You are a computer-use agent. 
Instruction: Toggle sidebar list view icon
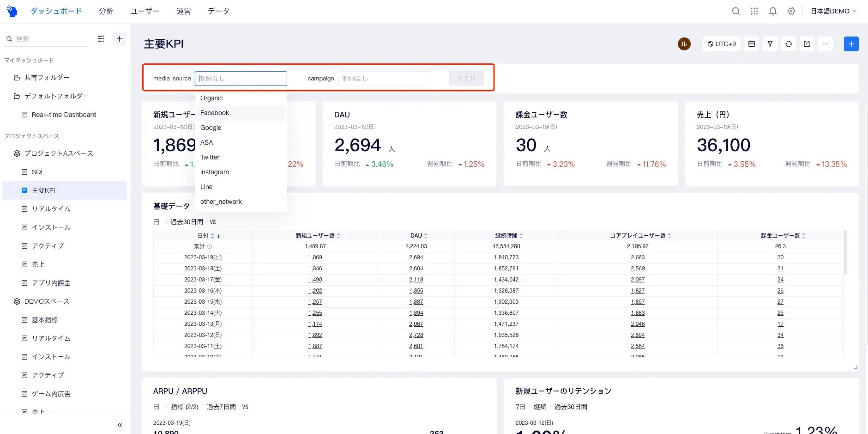101,39
